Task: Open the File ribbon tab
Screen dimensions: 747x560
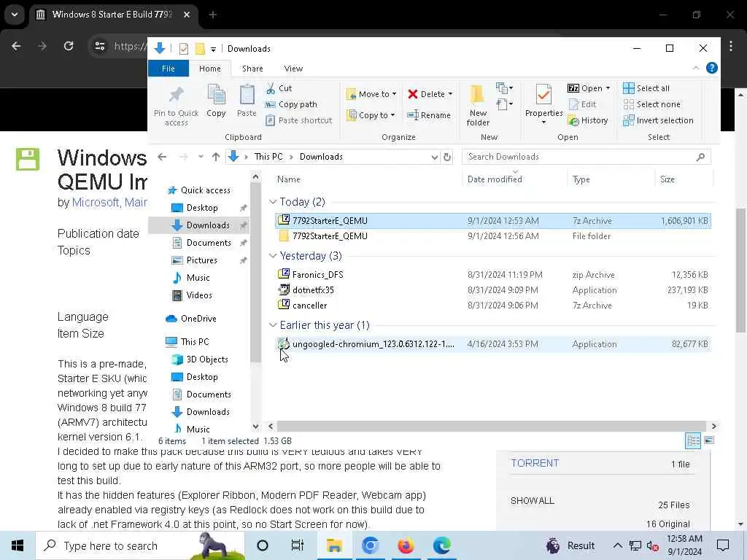Action: tap(169, 69)
